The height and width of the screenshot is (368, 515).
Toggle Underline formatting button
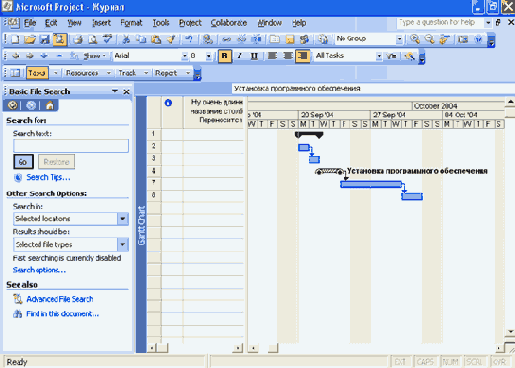[x=254, y=56]
